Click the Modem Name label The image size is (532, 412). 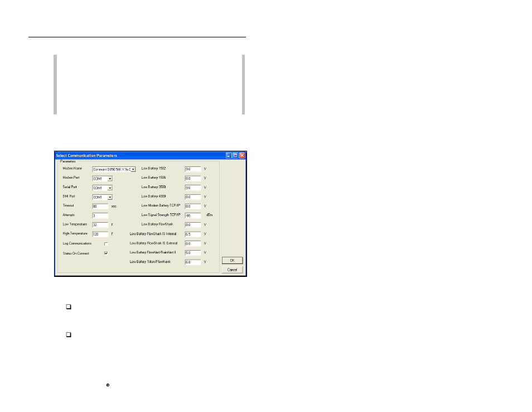pyautogui.click(x=72, y=169)
